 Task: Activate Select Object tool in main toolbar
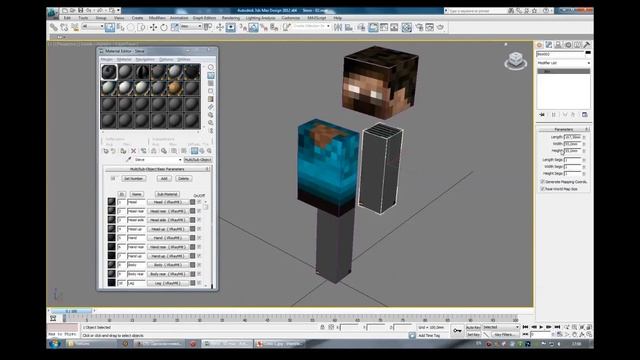pyautogui.click(x=110, y=27)
